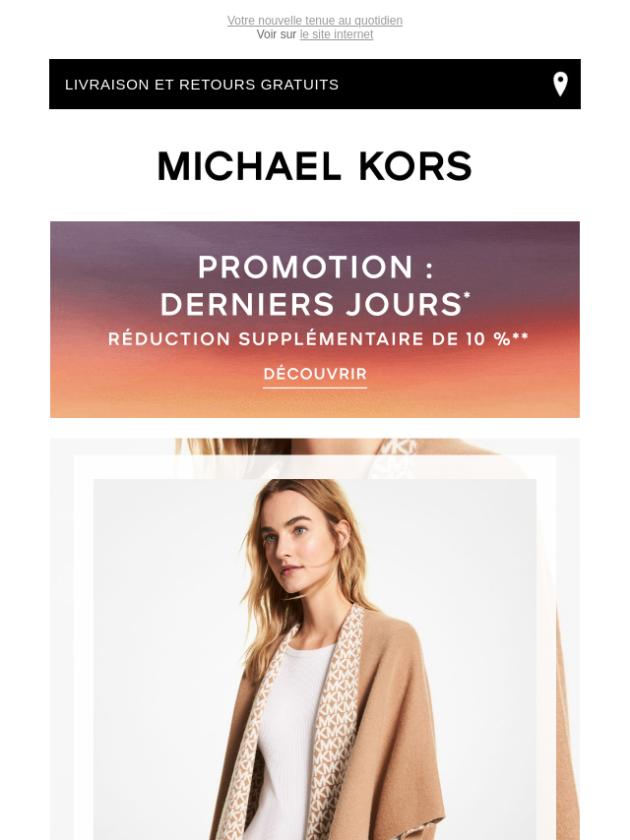Open 'Votre nouvelle tenue au quotidien' link

coord(315,21)
